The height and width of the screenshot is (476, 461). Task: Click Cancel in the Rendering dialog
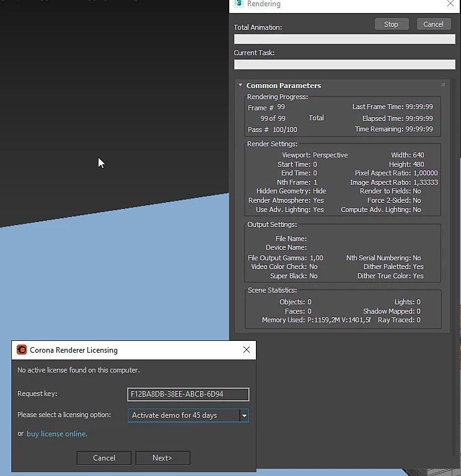[433, 24]
